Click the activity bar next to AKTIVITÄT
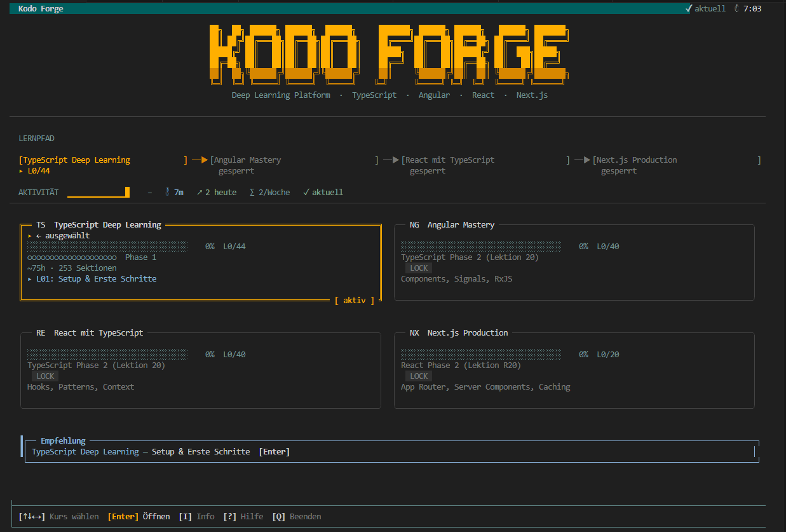 click(x=98, y=192)
